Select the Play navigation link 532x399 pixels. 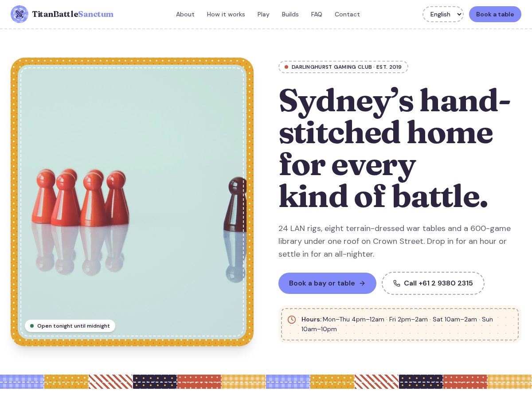[x=263, y=14]
